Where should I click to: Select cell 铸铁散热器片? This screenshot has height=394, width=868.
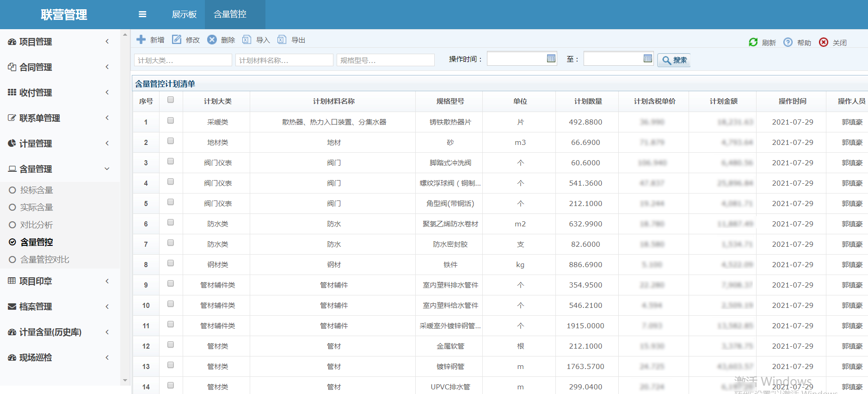450,122
